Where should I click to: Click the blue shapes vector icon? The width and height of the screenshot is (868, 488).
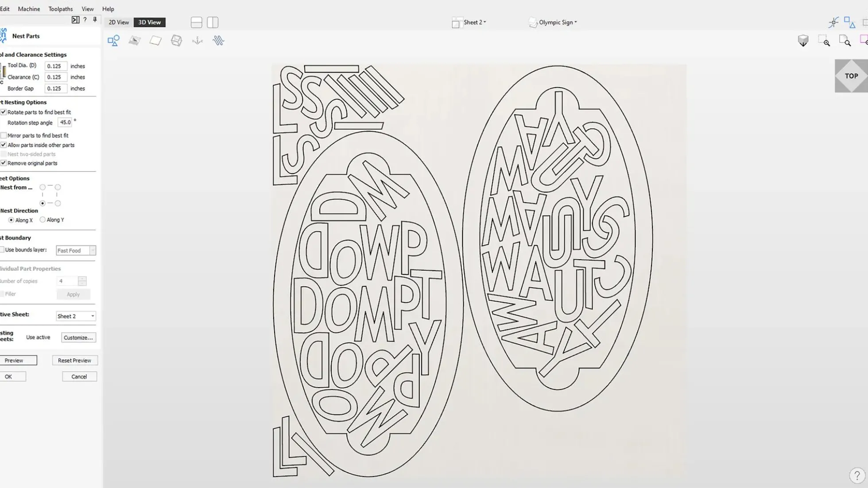tap(113, 41)
